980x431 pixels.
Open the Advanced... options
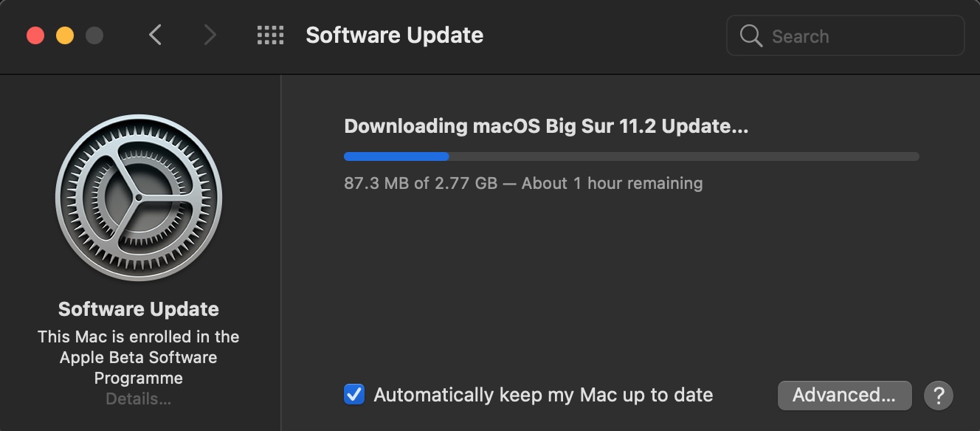click(x=844, y=395)
